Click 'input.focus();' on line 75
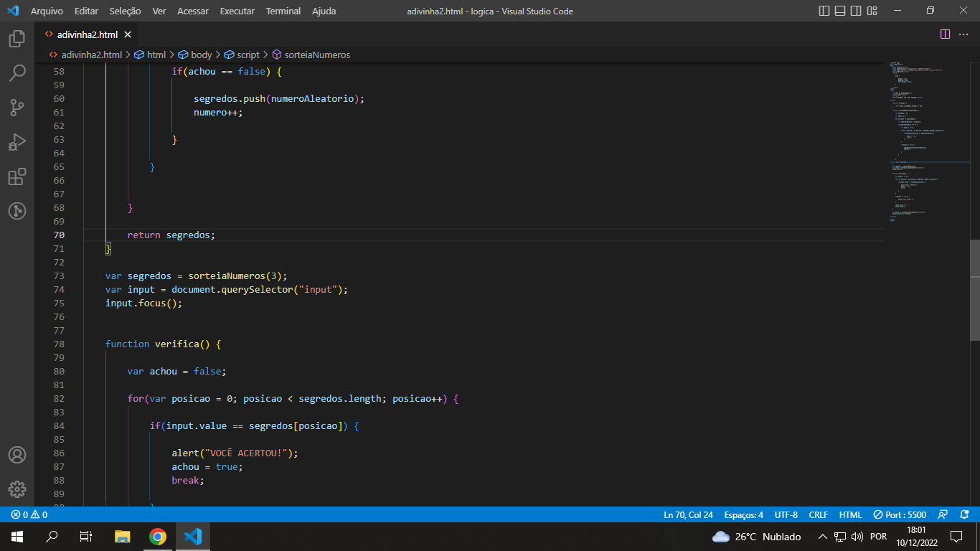Image resolution: width=980 pixels, height=551 pixels. point(144,303)
